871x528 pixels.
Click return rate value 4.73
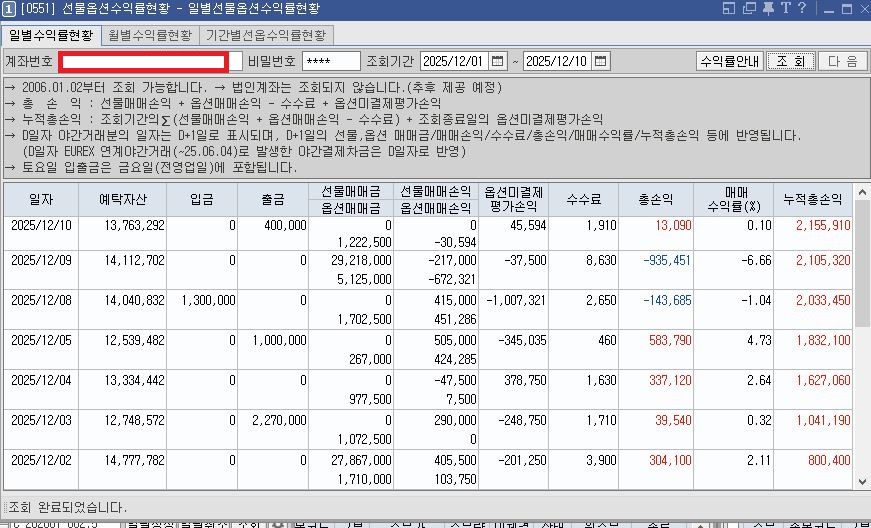pos(759,340)
